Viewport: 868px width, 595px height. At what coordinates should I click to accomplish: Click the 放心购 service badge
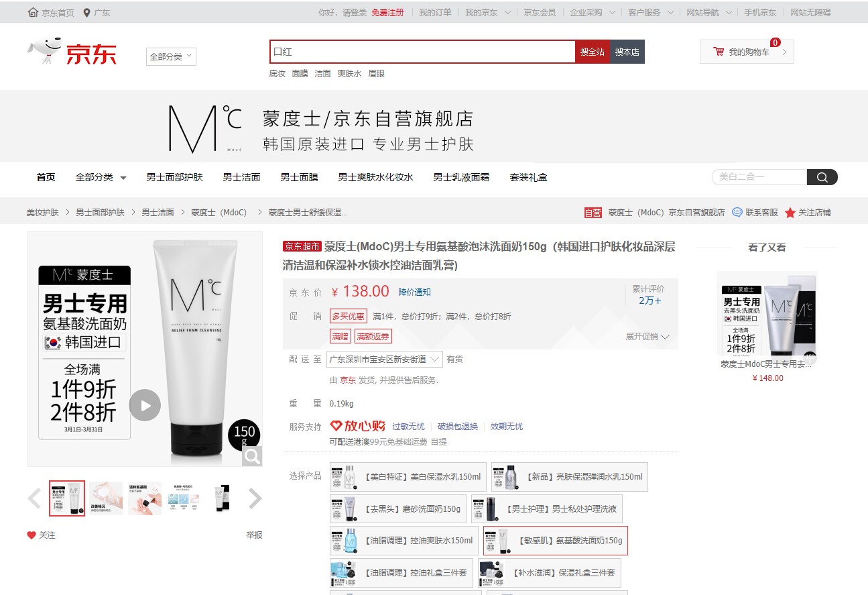pos(357,426)
